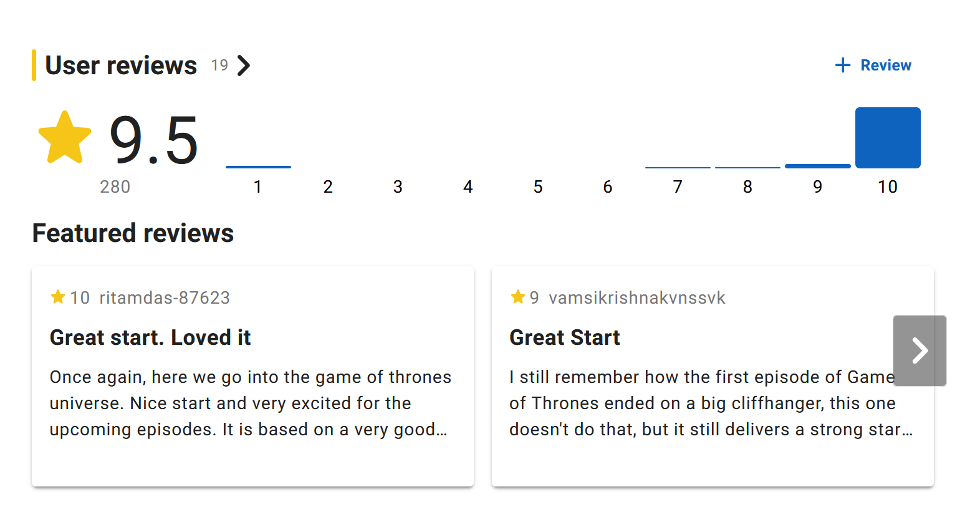Image resolution: width=980 pixels, height=512 pixels.
Task: Open the "Great Start" review title
Action: pyautogui.click(x=564, y=337)
